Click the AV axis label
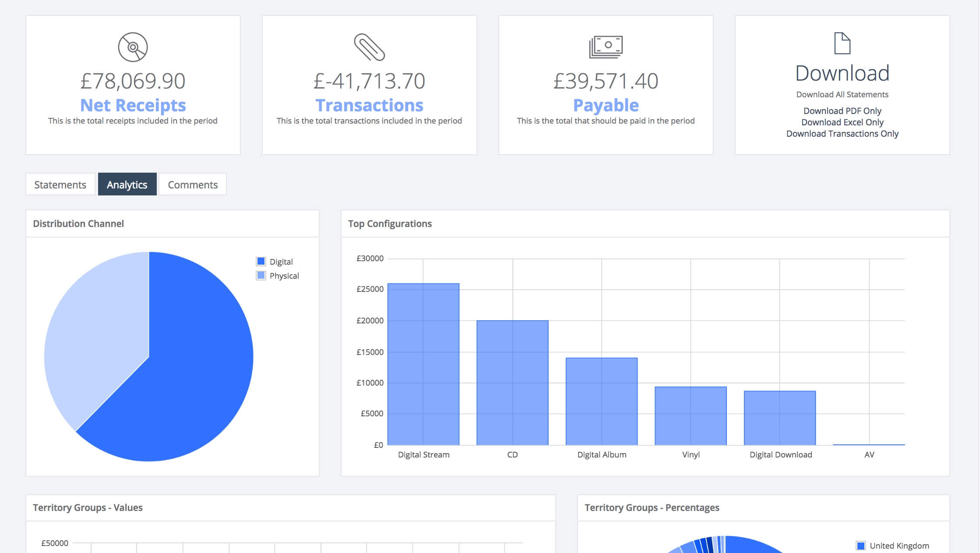The image size is (980, 553). pyautogui.click(x=869, y=455)
